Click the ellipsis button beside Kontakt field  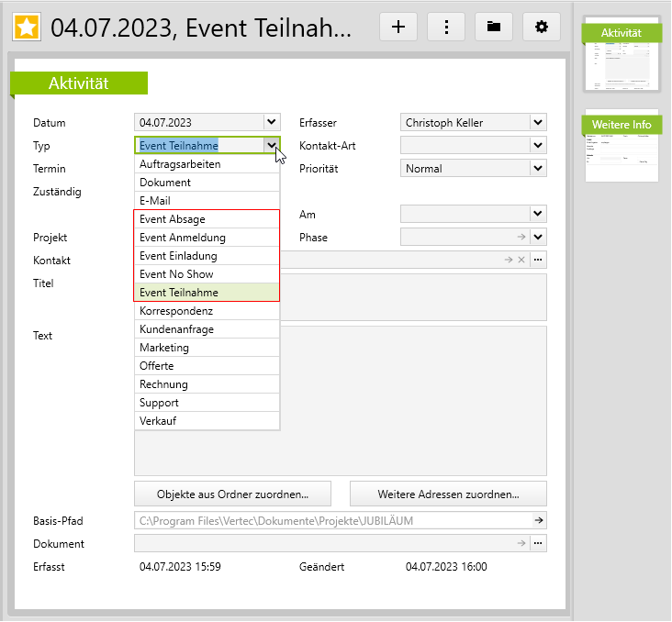(x=538, y=261)
